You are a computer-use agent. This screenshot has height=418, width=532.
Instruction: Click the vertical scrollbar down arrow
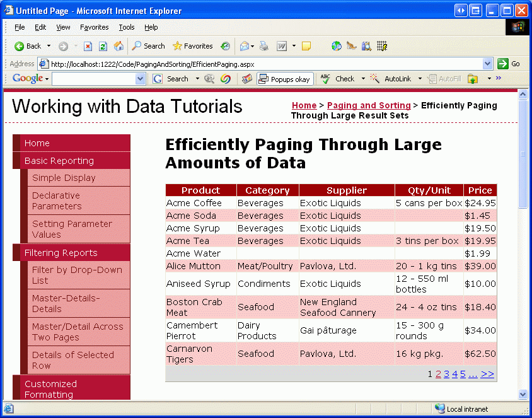pyautogui.click(x=523, y=394)
